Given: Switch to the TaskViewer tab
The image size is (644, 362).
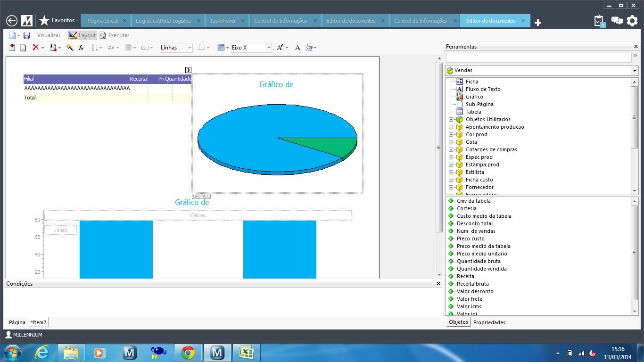Looking at the screenshot, I should 223,21.
